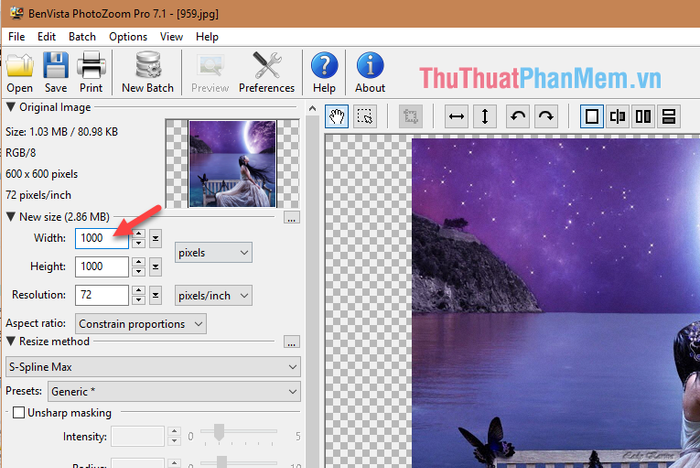Open the pixels unit dropdown
700x468 pixels.
pyautogui.click(x=213, y=253)
